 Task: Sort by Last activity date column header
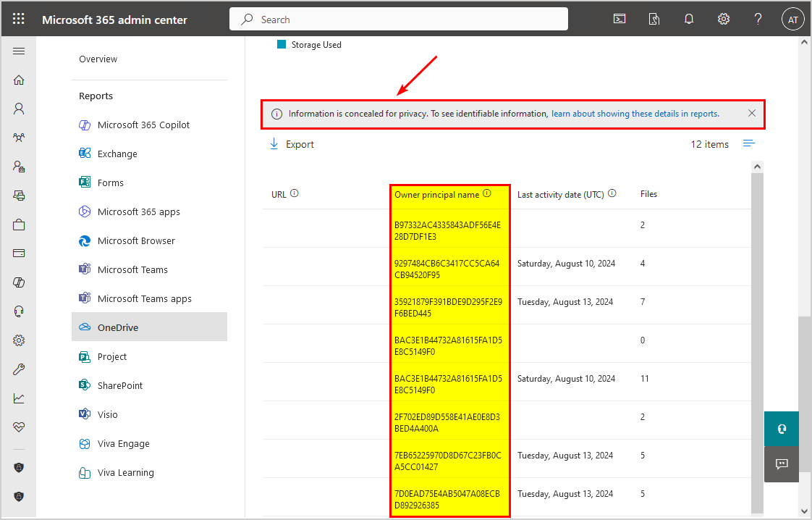[x=562, y=194]
